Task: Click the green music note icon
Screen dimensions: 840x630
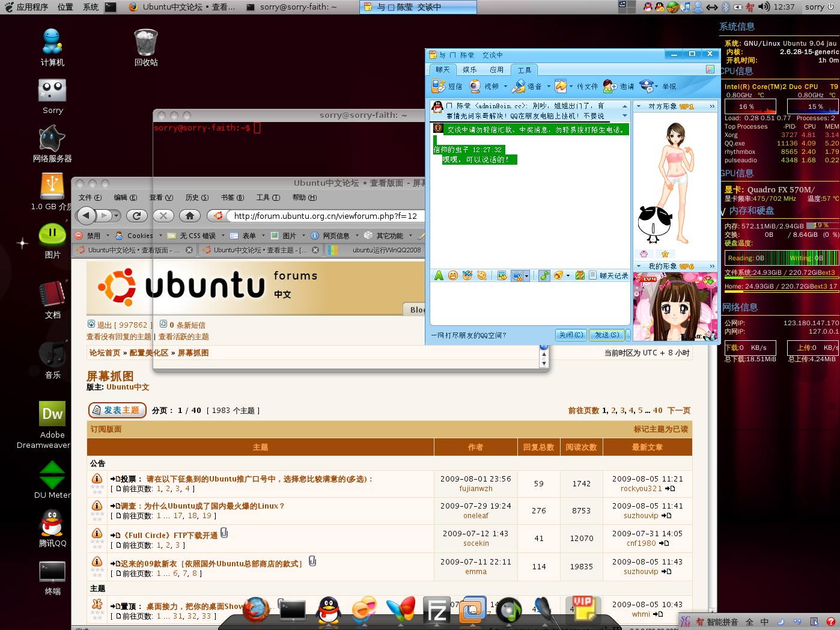Action: pos(544,275)
